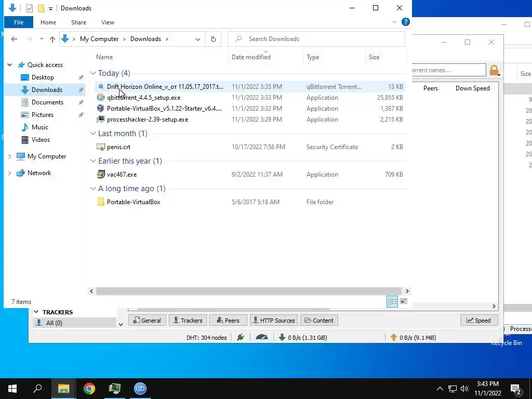Click the qBittorrent connection status plug icon

coord(241,337)
